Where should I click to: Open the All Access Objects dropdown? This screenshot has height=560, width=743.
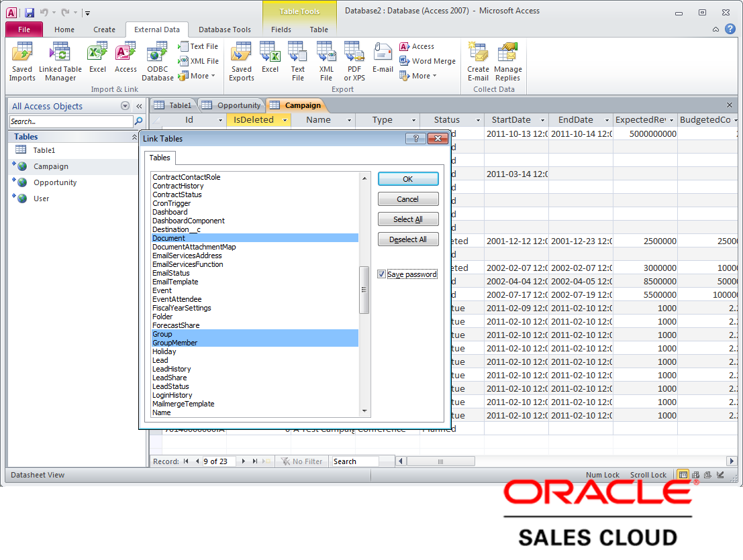[125, 106]
